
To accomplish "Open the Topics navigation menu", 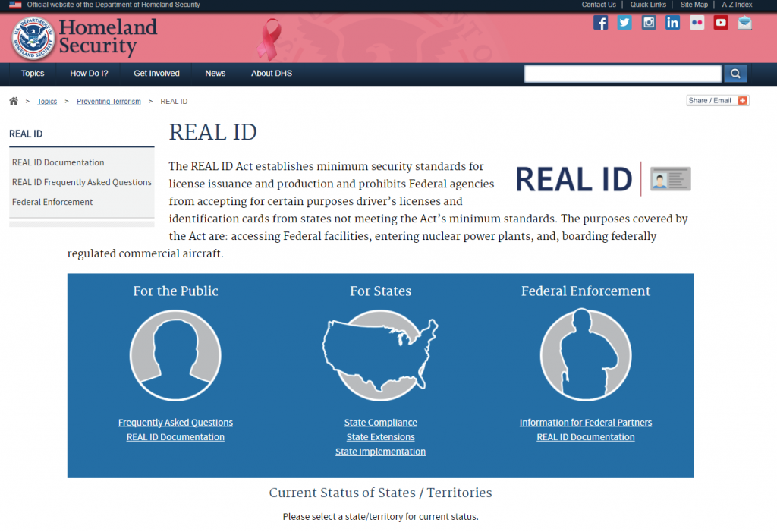I will coord(33,74).
